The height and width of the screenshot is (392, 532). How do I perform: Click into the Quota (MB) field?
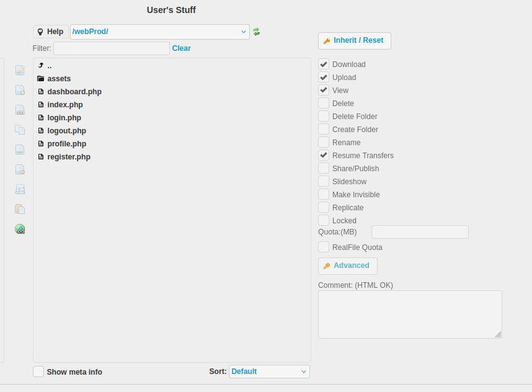point(420,232)
